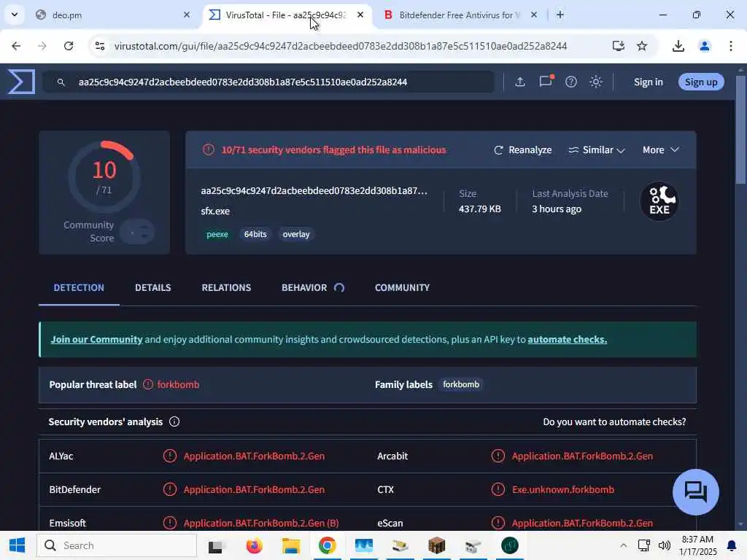Click the volume speaker tray icon
Screen dimensions: 747x560
[x=664, y=545]
